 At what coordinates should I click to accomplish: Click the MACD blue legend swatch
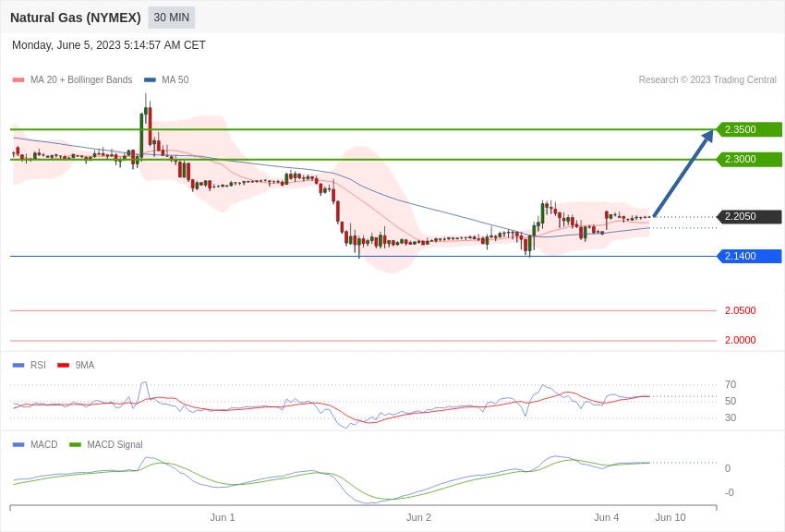(18, 445)
